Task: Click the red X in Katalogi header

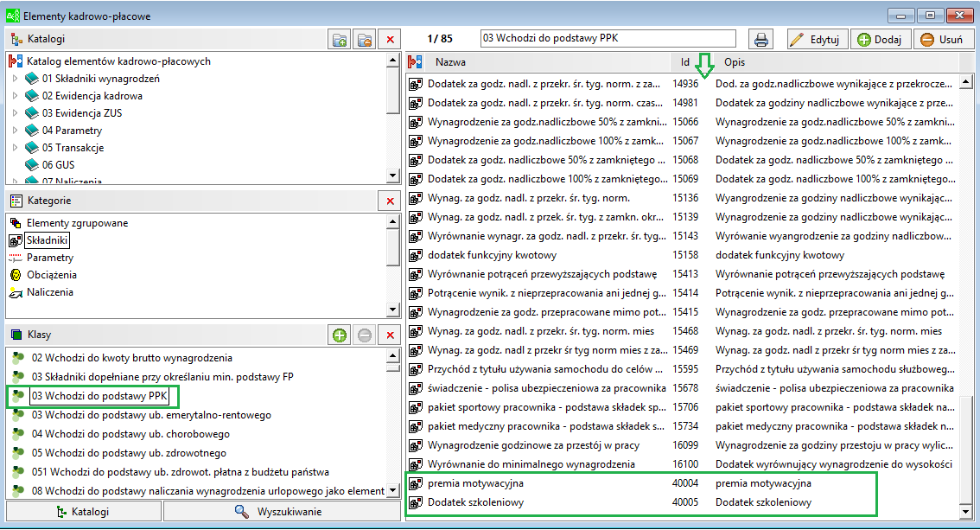Action: coord(390,40)
